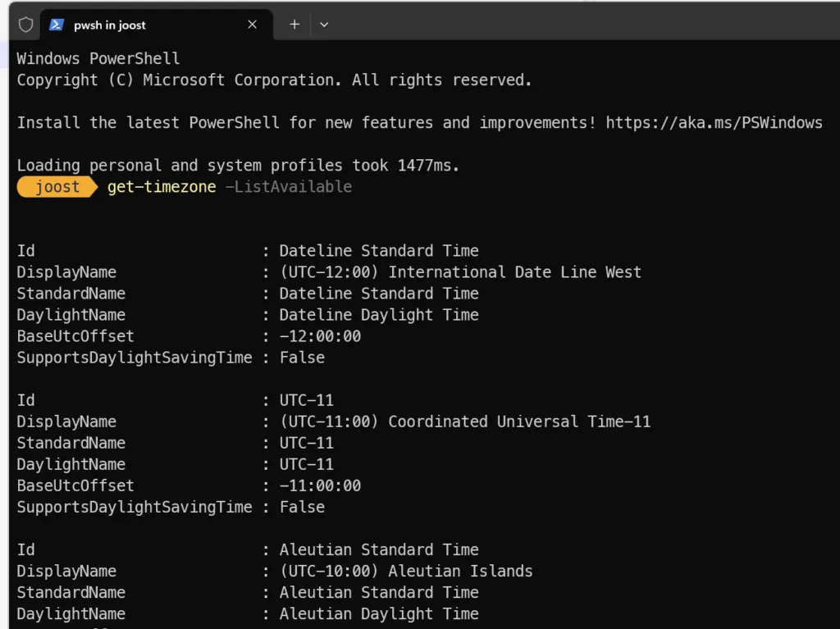Open a new tab with plus button
Screen dimensions: 840x629
pyautogui.click(x=294, y=25)
